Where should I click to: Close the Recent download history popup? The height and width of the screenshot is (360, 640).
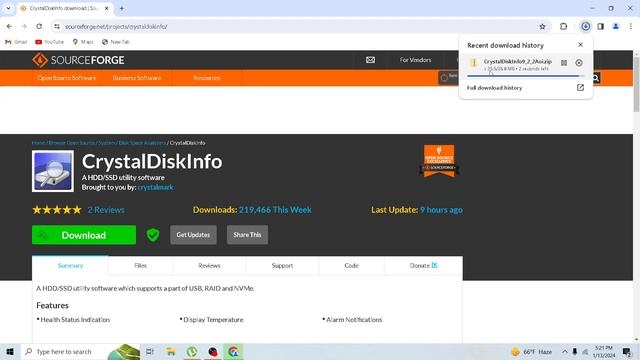(x=580, y=45)
